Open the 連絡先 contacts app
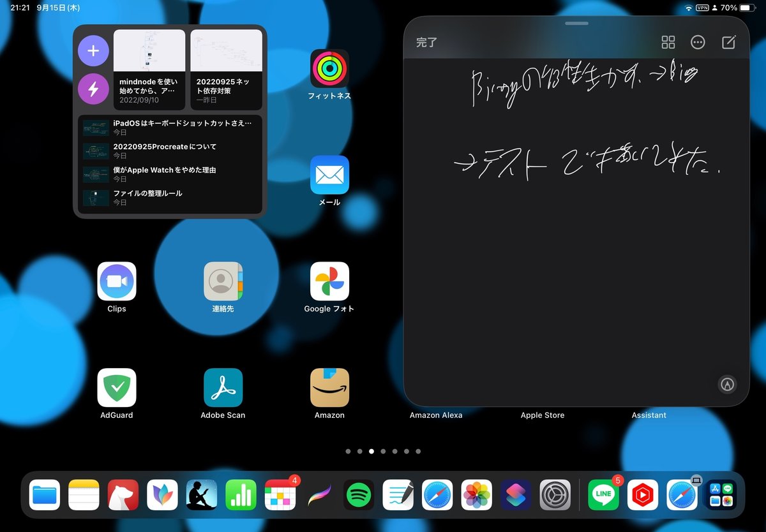This screenshot has width=766, height=532. 223,281
